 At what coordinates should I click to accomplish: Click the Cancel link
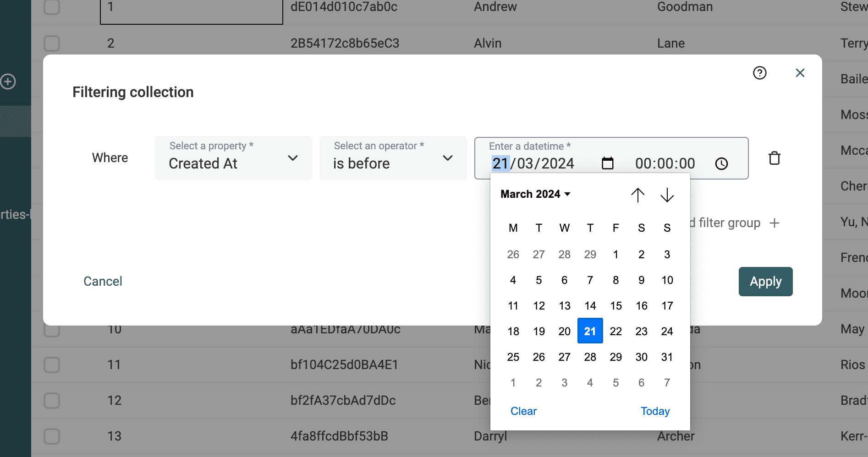pyautogui.click(x=103, y=281)
